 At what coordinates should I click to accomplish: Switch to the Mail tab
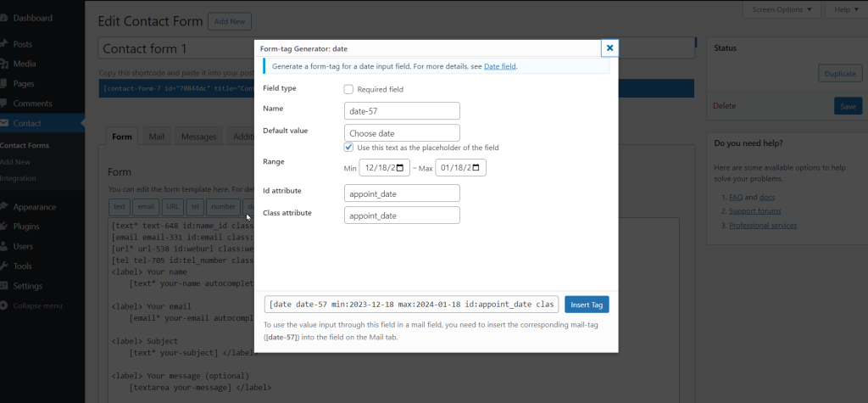156,137
